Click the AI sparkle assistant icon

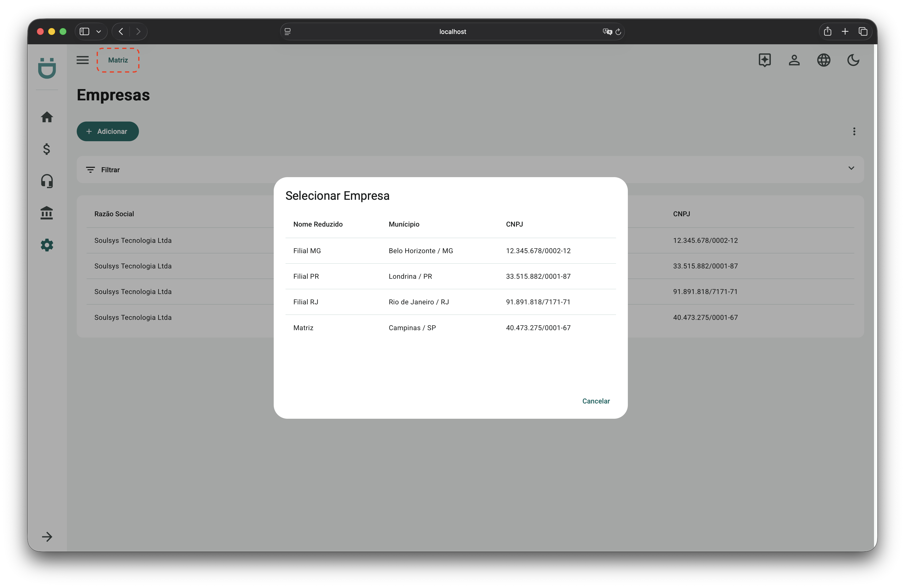[764, 60]
